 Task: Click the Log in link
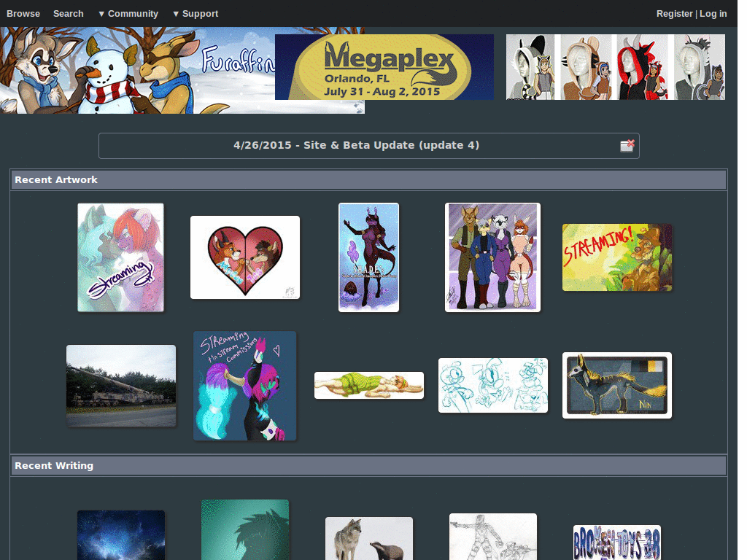[713, 13]
